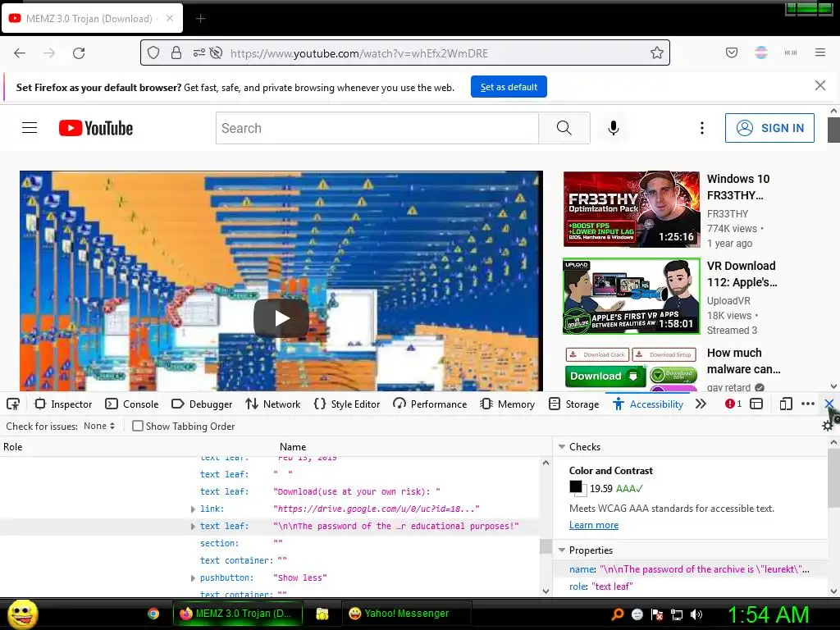Screen dimensions: 840x630
Task: Open the Storage tab
Action: 573,404
